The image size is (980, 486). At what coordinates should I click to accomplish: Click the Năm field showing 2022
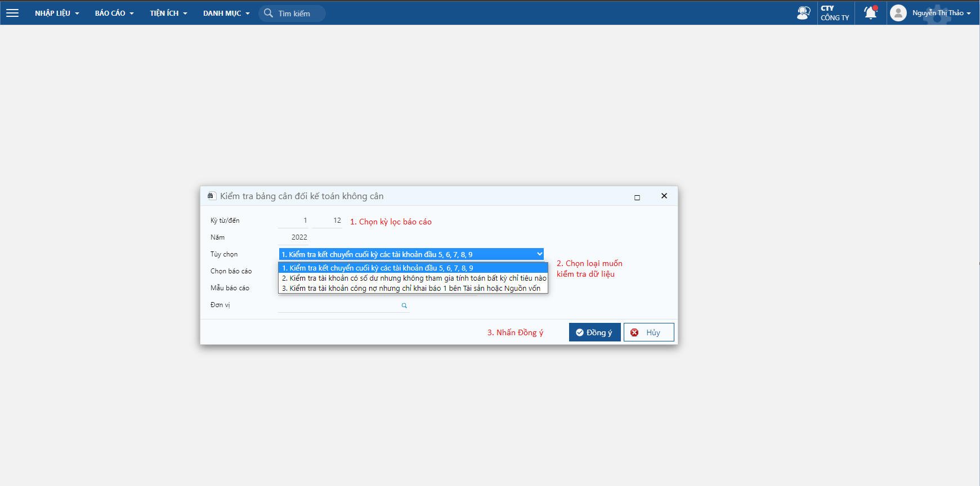tap(294, 237)
